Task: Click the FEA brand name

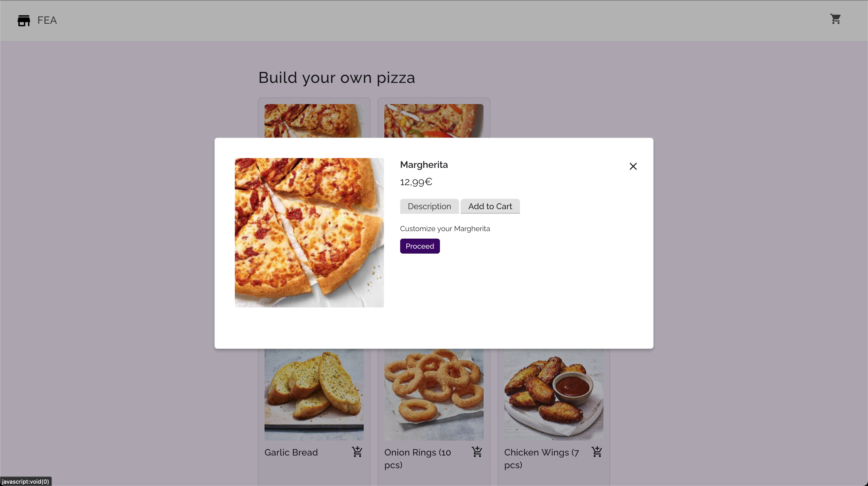Action: (x=47, y=20)
